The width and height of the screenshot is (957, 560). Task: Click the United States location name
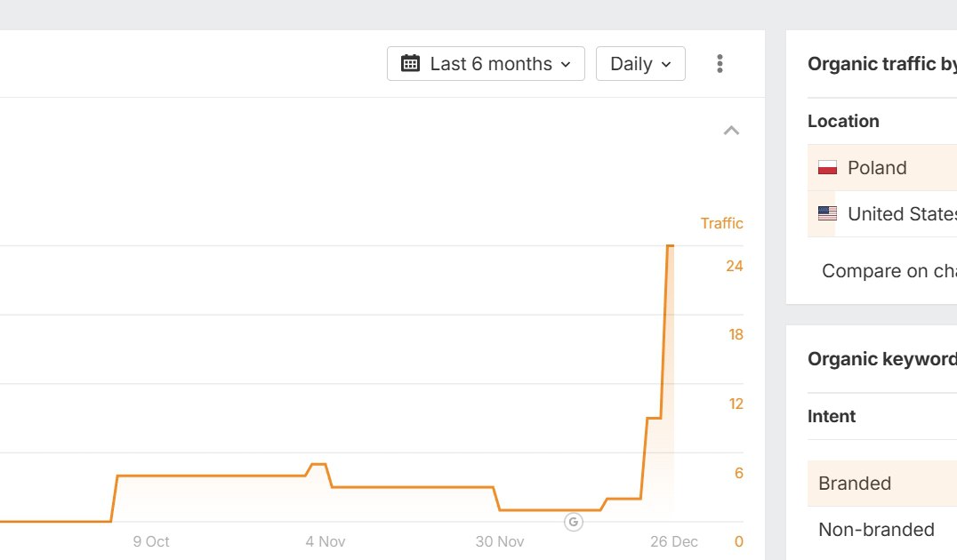tap(902, 214)
